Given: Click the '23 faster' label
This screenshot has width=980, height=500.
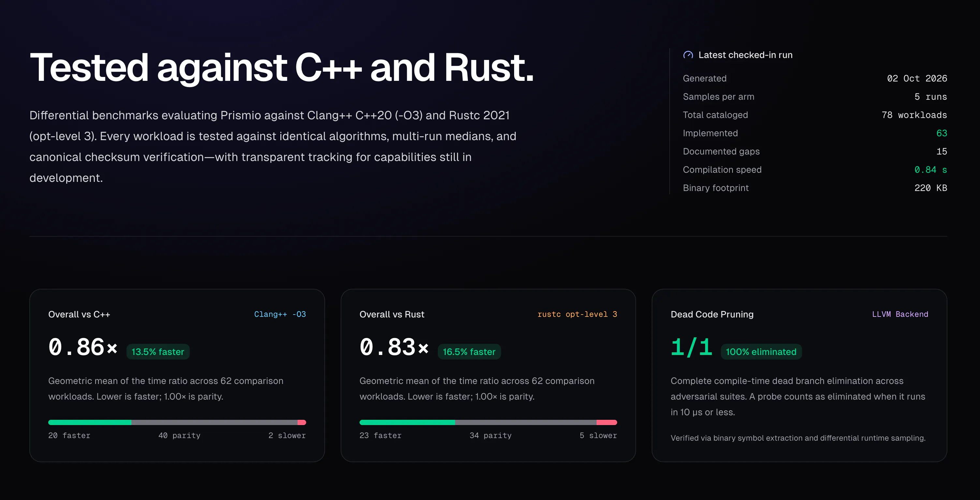Looking at the screenshot, I should tap(380, 435).
